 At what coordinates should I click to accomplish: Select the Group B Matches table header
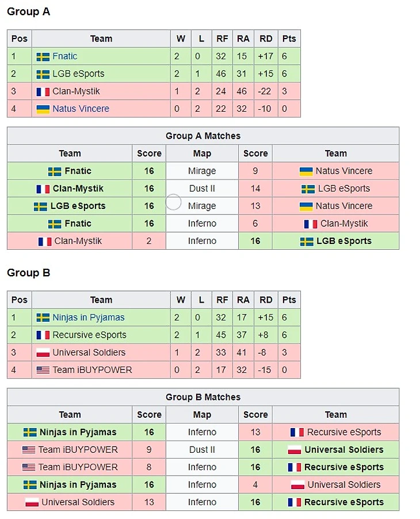point(203,397)
